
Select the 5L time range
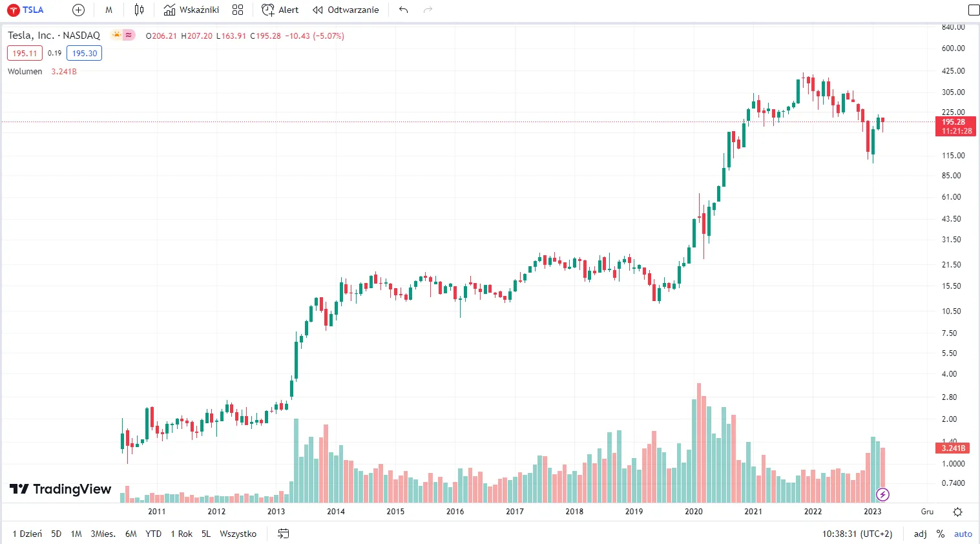tap(206, 534)
